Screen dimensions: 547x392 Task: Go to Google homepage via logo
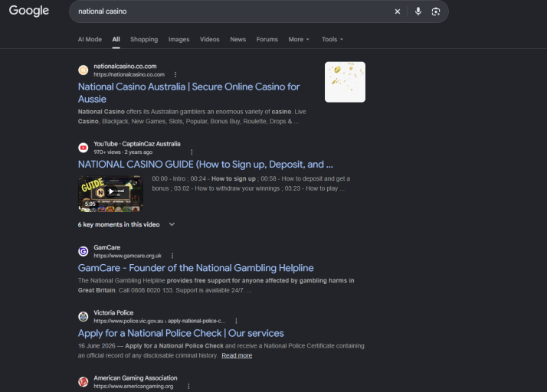coord(29,11)
